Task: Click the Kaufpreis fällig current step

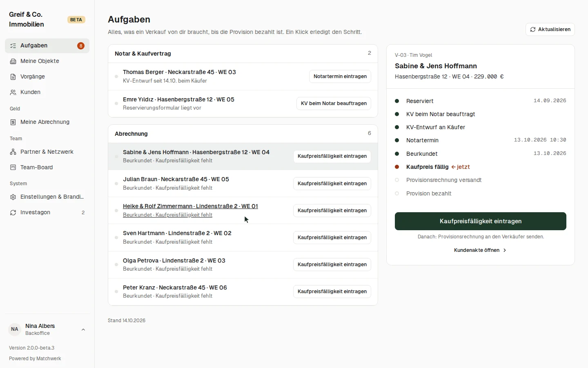Action: point(481,167)
